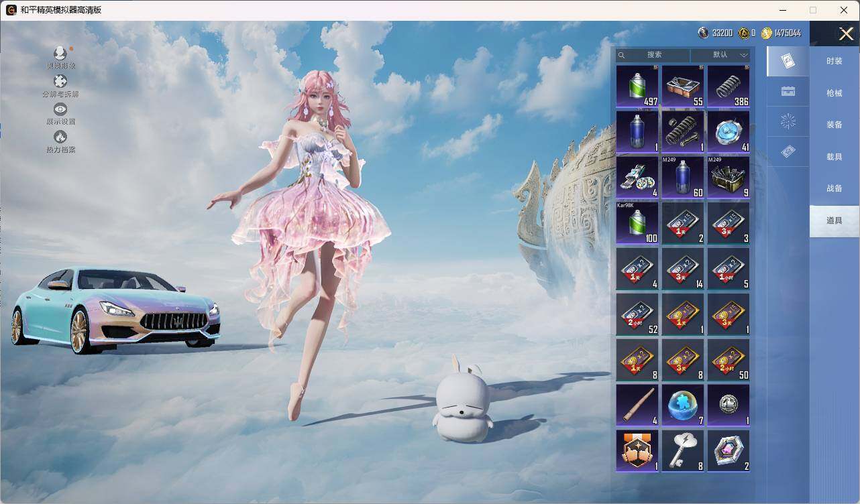Viewport: 860px width, 504px height.
Task: Select the ticket sub-category icon
Action: (788, 153)
